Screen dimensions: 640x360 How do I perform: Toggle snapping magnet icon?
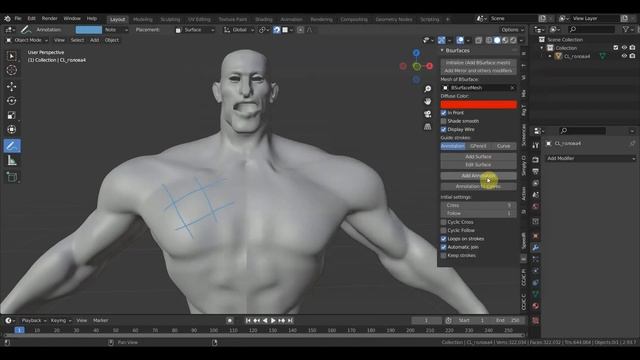(276, 30)
